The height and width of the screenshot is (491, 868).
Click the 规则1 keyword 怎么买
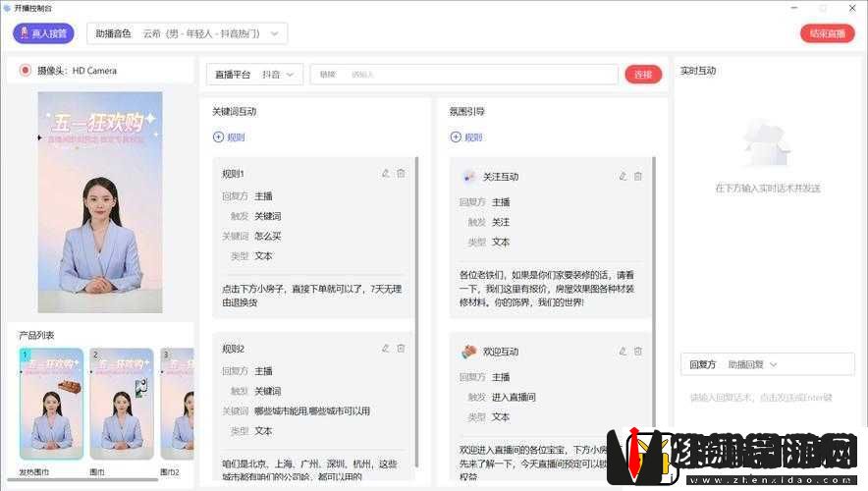tap(268, 236)
